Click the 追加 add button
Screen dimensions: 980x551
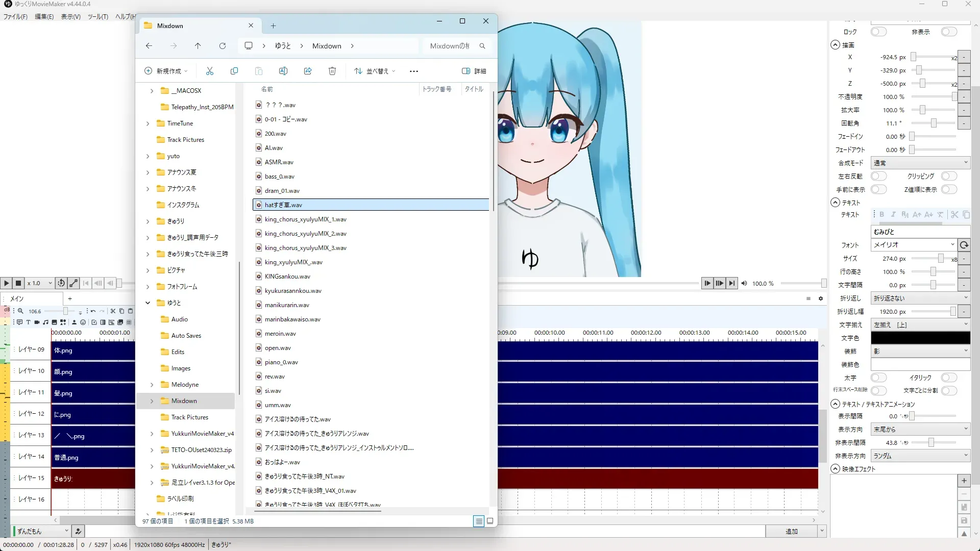(791, 531)
